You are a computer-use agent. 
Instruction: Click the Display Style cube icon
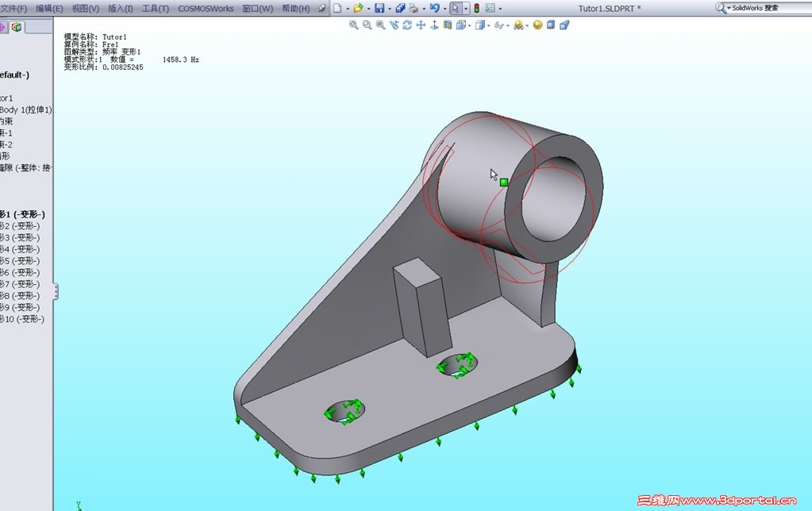tap(480, 25)
